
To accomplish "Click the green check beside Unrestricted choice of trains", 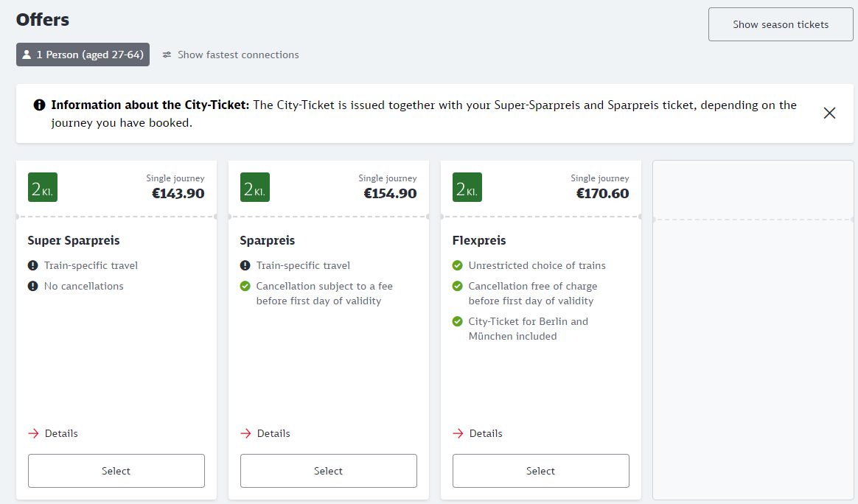I will point(457,265).
